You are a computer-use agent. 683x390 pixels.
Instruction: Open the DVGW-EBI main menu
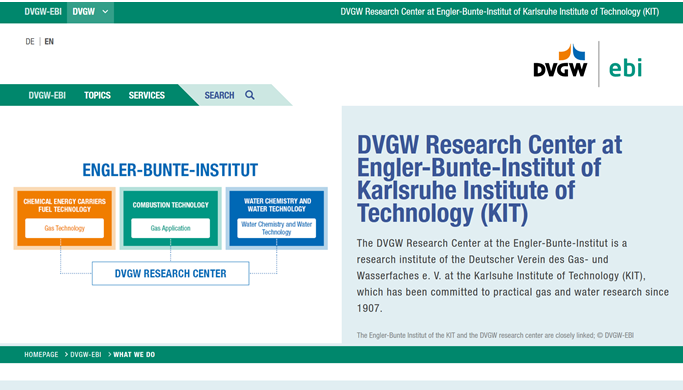pyautogui.click(x=47, y=95)
